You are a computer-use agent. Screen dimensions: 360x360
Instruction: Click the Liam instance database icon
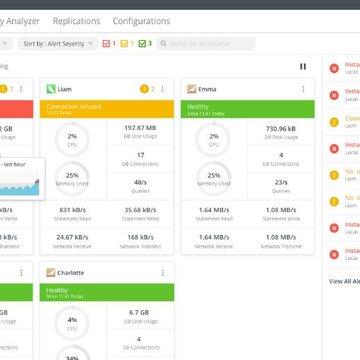[x=51, y=89]
